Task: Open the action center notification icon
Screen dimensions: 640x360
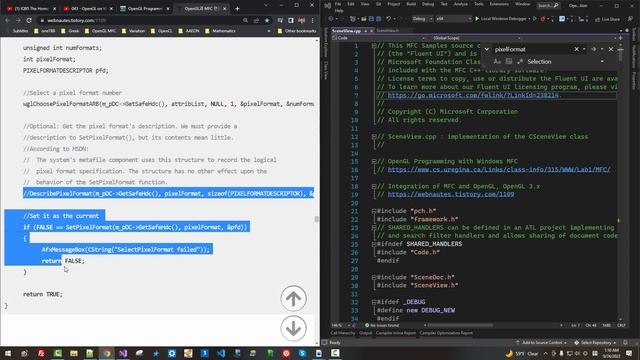Action: (629, 353)
